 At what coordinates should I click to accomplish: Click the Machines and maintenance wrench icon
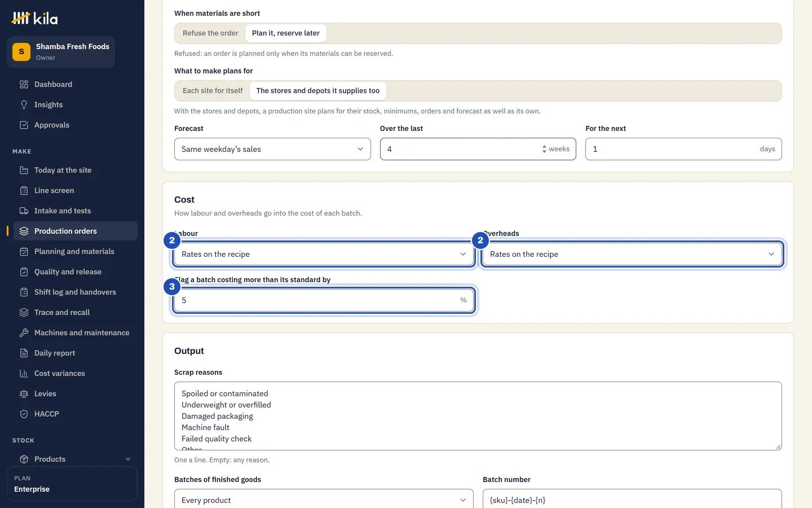click(24, 332)
